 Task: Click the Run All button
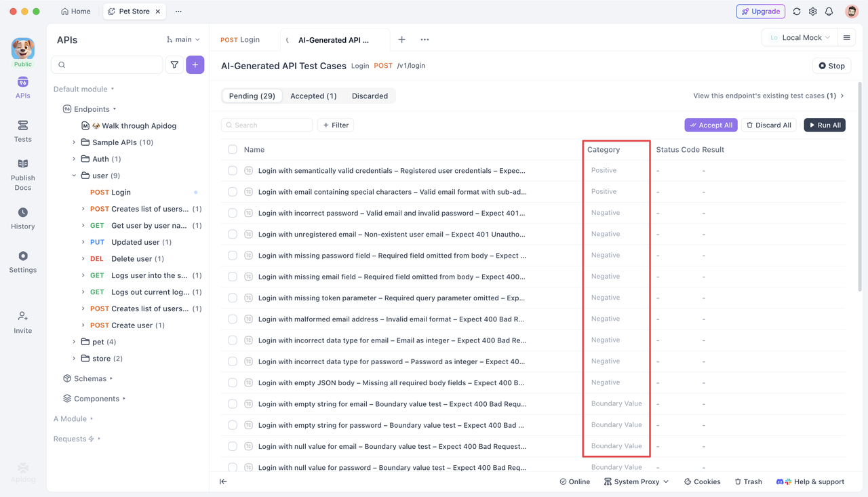(825, 125)
